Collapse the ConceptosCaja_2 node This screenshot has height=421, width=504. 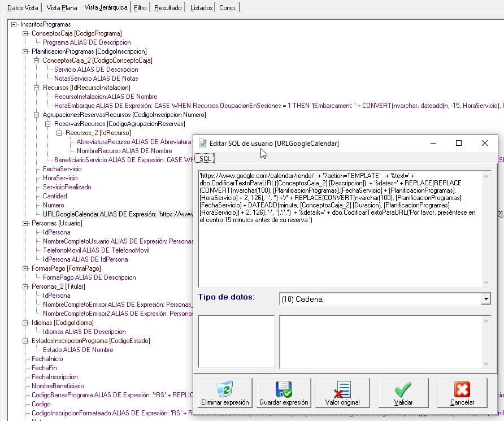[36, 60]
